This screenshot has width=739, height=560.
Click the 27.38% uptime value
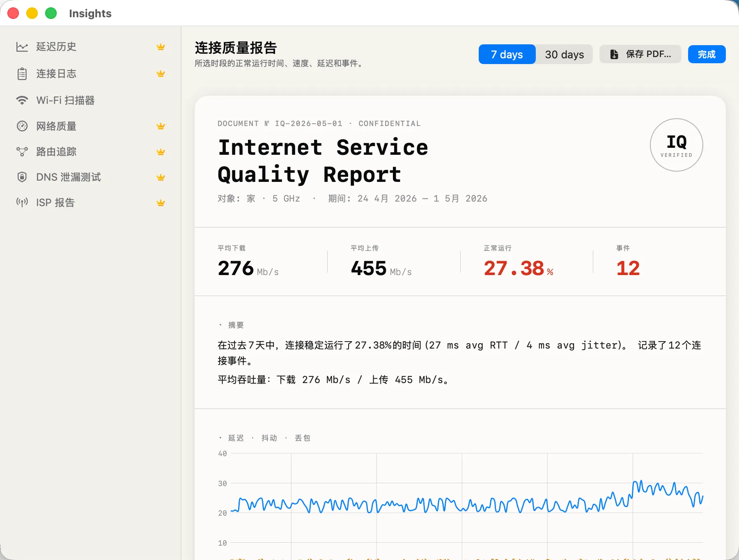(x=519, y=269)
